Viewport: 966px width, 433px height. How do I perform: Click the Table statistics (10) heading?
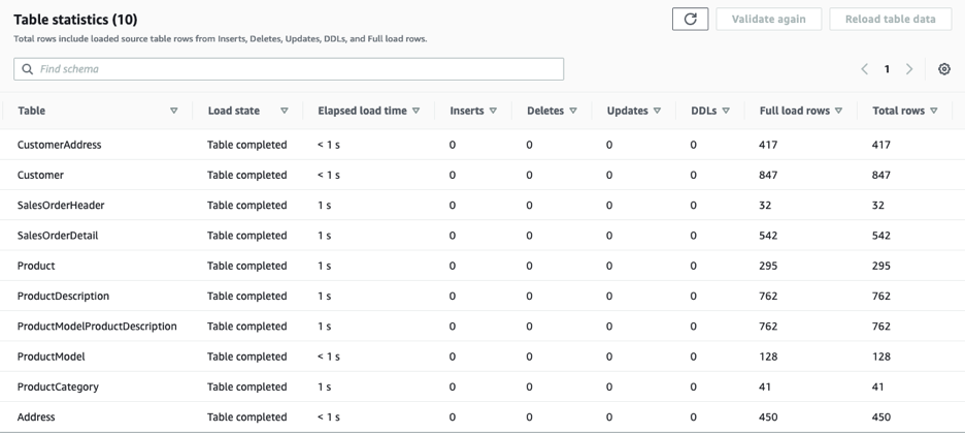click(x=75, y=20)
